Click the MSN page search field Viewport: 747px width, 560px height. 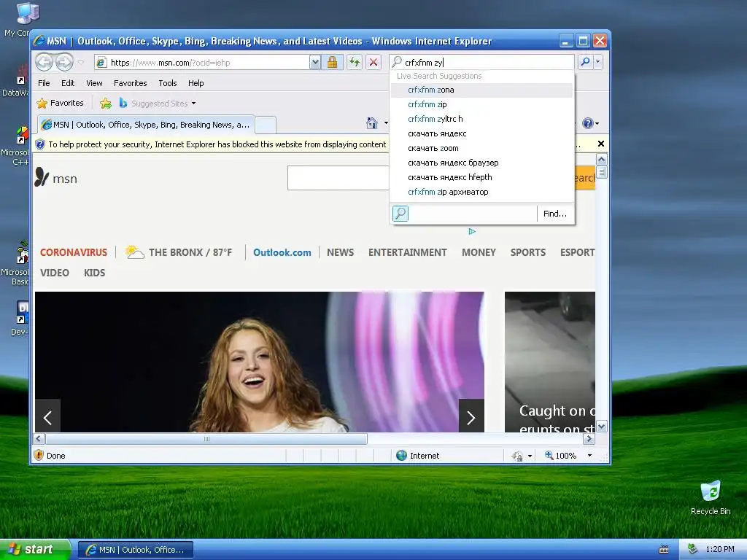pyautogui.click(x=338, y=178)
